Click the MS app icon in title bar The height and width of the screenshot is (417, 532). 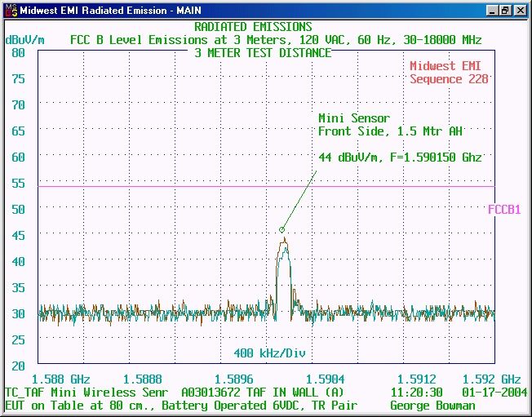[x=11, y=11]
